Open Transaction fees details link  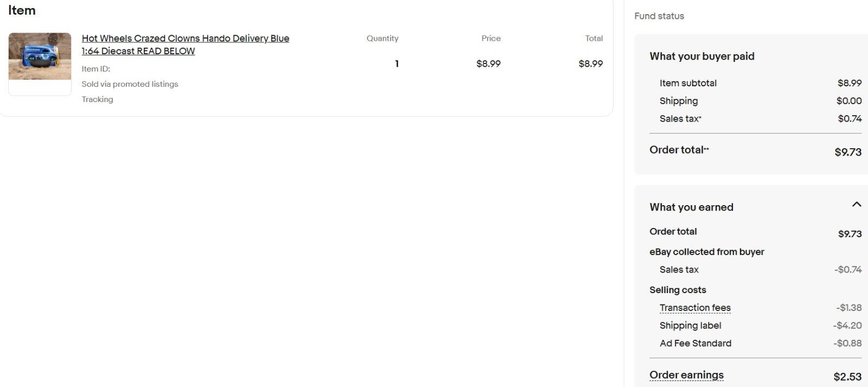695,308
